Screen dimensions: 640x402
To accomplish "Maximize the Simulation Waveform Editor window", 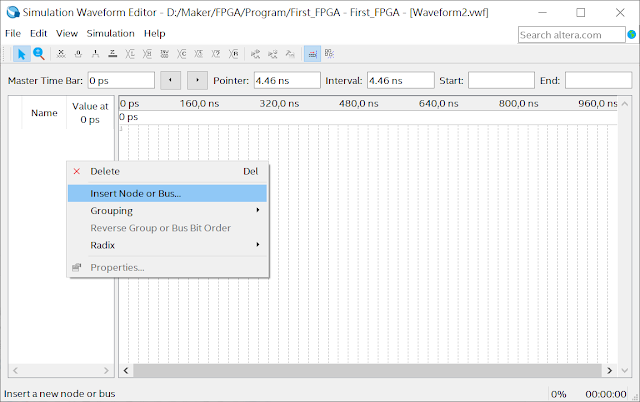I will tap(580, 13).
